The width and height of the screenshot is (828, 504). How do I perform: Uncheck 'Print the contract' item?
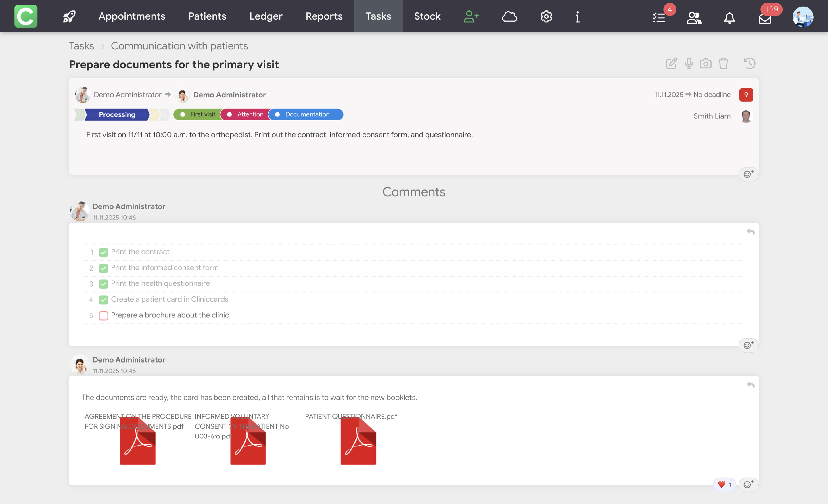pyautogui.click(x=103, y=252)
